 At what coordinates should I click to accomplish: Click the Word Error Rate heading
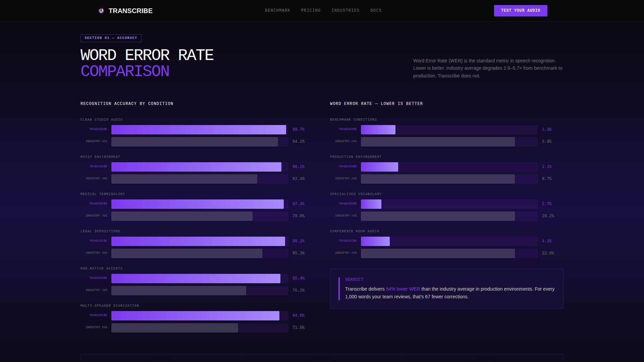(147, 55)
